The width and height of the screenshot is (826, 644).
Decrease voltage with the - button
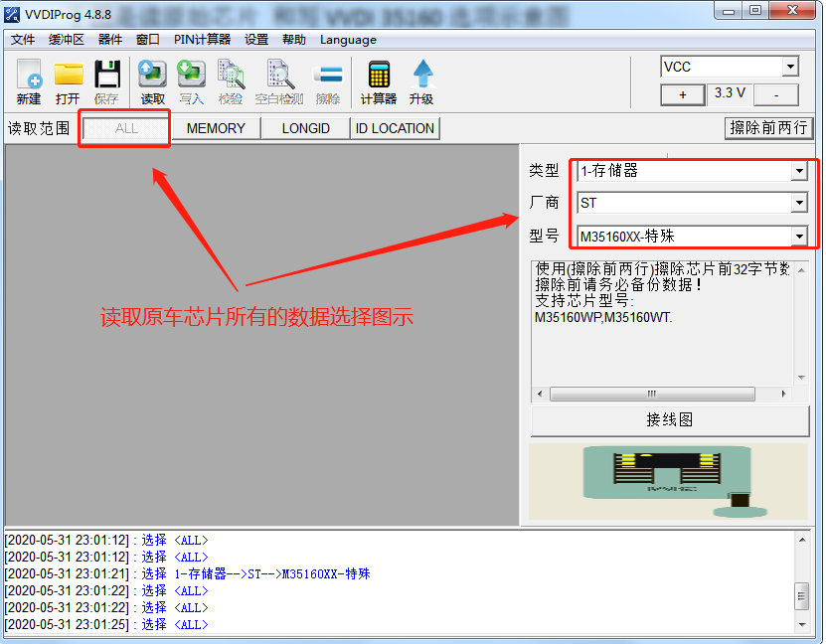click(x=776, y=94)
